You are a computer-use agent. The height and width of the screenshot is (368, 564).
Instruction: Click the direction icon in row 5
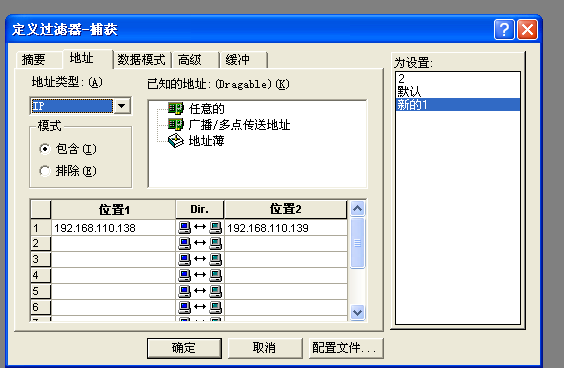(x=200, y=291)
